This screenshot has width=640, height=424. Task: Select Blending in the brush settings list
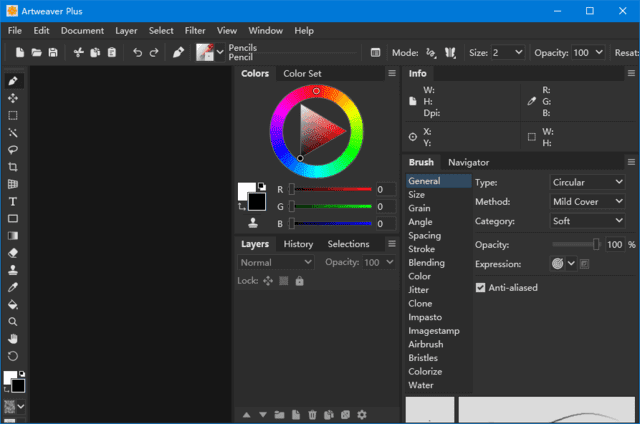tap(425, 263)
